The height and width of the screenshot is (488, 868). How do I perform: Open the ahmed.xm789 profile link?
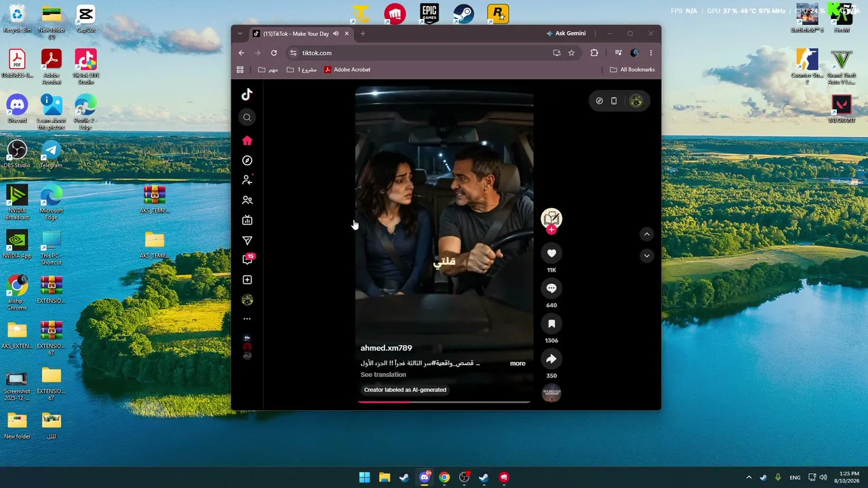pos(386,348)
